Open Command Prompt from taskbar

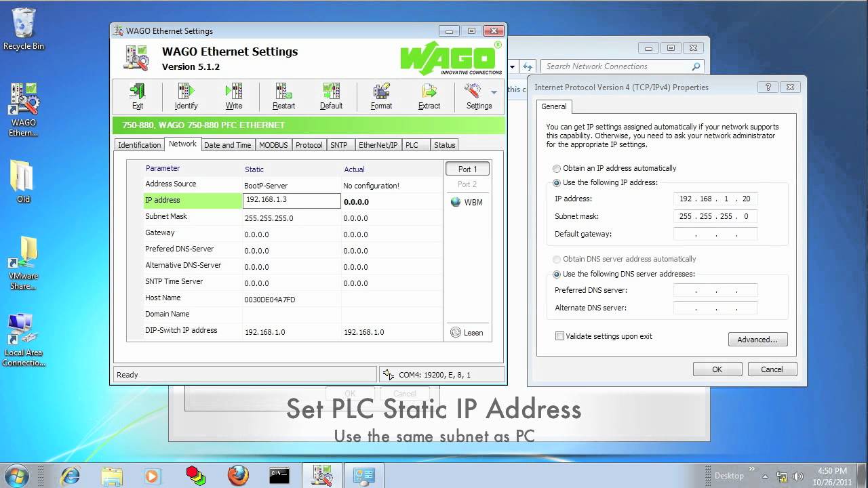(x=279, y=476)
